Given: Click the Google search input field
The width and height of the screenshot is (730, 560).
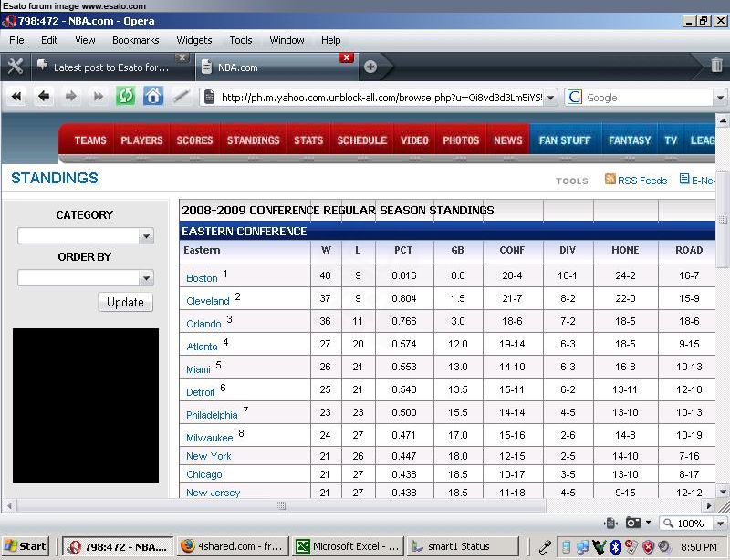Looking at the screenshot, I should (649, 98).
